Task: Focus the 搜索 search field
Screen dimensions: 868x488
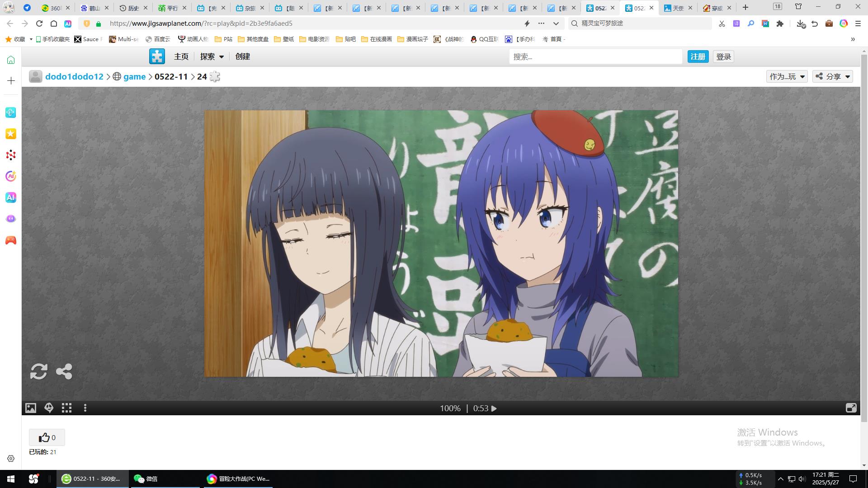Action: click(x=595, y=56)
